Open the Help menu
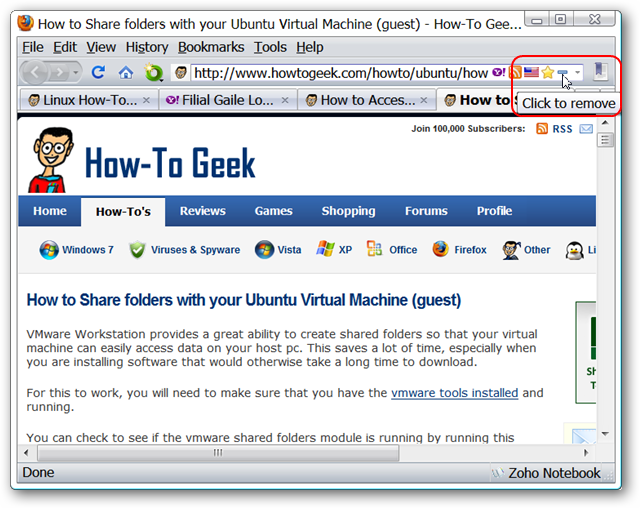 point(310,47)
